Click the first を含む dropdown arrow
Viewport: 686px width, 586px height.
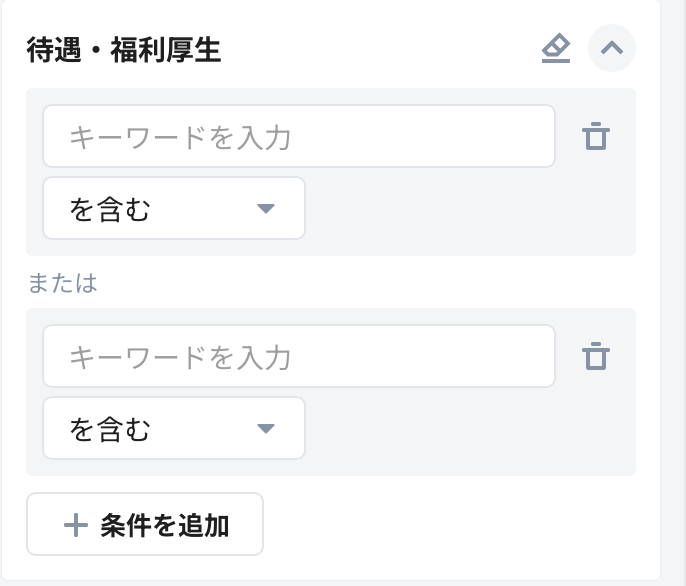pos(265,208)
